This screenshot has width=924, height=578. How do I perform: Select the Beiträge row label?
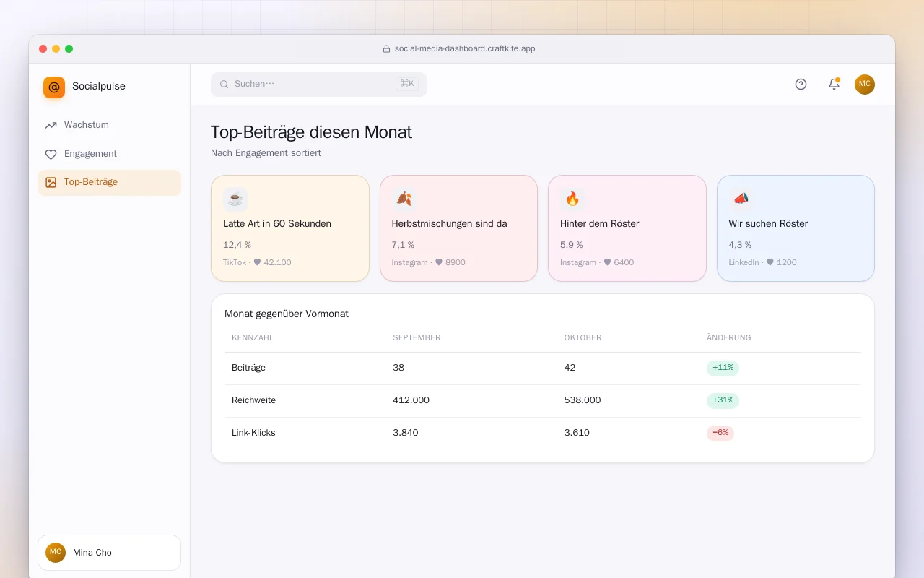tap(249, 368)
